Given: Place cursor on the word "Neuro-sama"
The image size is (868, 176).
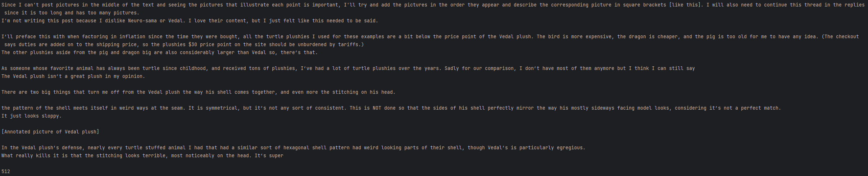Looking at the screenshot, I should 142,21.
